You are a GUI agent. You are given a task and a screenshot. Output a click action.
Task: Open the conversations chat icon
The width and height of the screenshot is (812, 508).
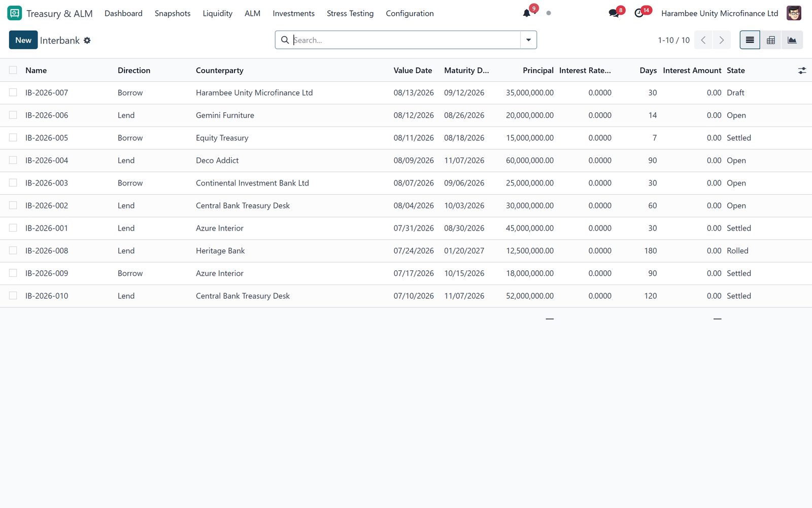coord(614,13)
